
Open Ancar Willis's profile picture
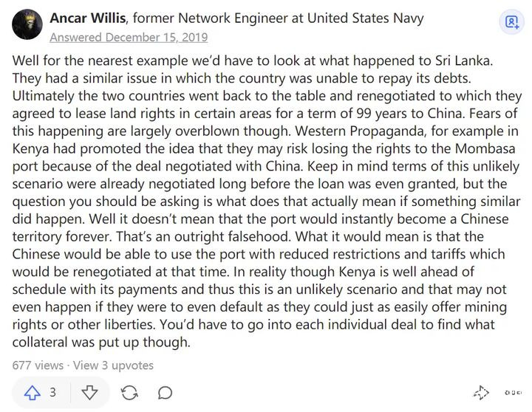(x=27, y=24)
